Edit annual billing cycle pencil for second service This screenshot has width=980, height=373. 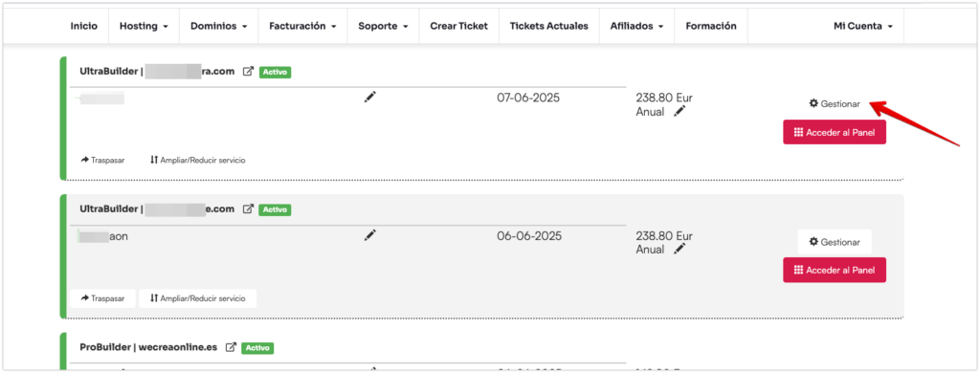click(x=679, y=249)
